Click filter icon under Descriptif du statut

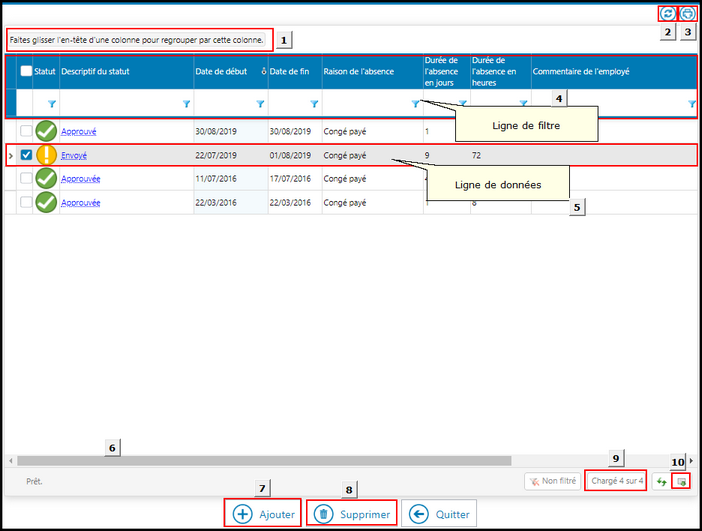pos(186,104)
